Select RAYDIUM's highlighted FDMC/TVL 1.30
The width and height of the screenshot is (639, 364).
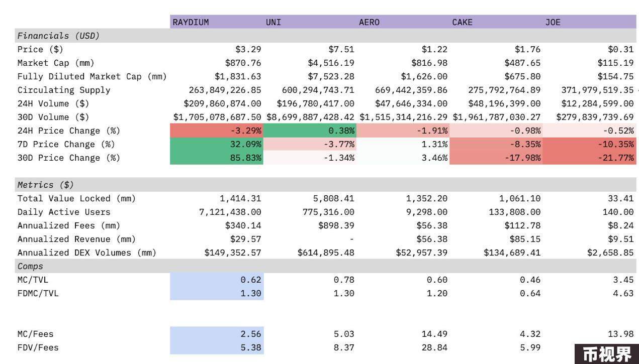(x=217, y=293)
